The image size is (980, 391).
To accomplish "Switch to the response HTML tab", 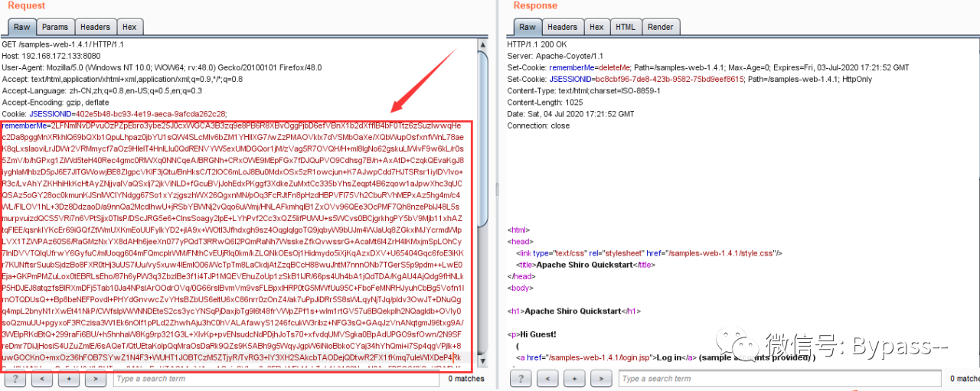I will [x=626, y=27].
